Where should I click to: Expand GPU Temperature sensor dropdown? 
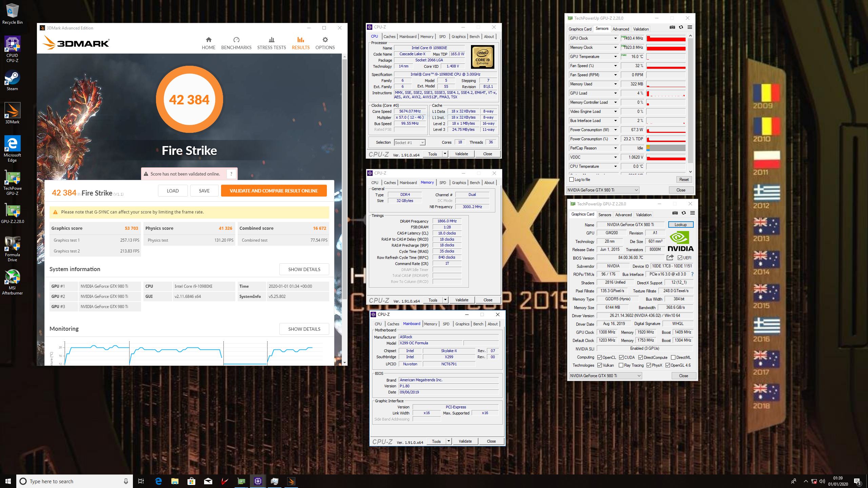click(x=615, y=57)
